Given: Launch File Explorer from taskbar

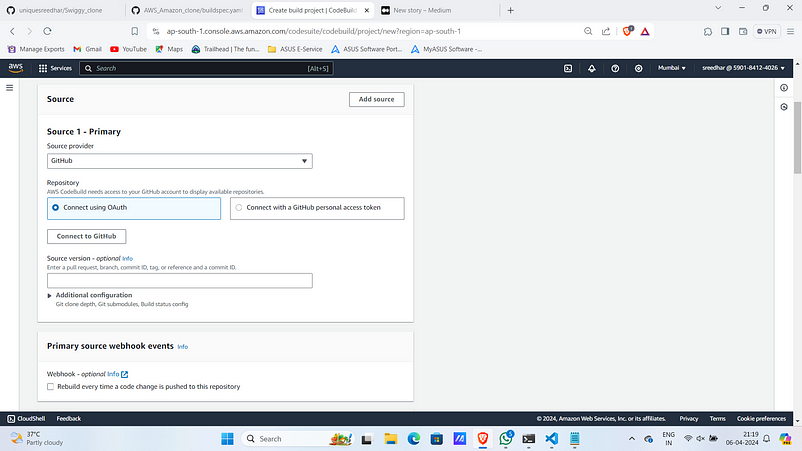Looking at the screenshot, I should pyautogui.click(x=391, y=439).
